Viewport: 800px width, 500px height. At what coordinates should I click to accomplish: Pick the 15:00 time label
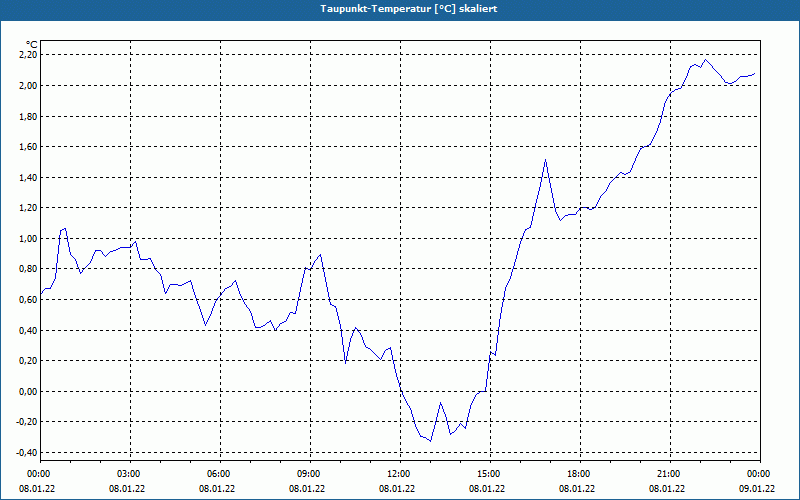click(490, 474)
